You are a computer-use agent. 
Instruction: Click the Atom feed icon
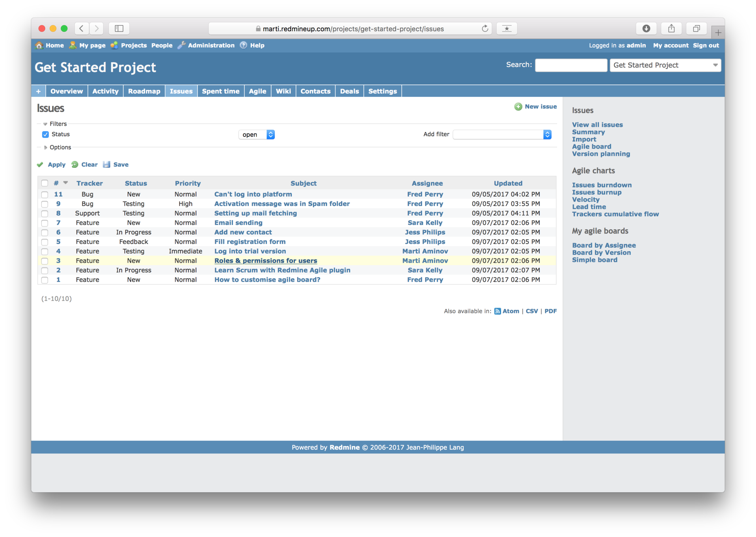tap(497, 311)
